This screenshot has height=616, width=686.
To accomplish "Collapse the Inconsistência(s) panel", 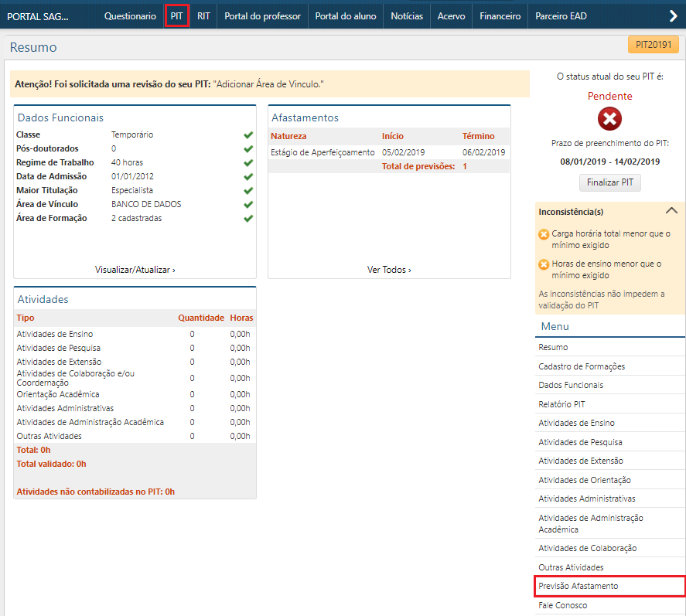I will click(x=671, y=210).
